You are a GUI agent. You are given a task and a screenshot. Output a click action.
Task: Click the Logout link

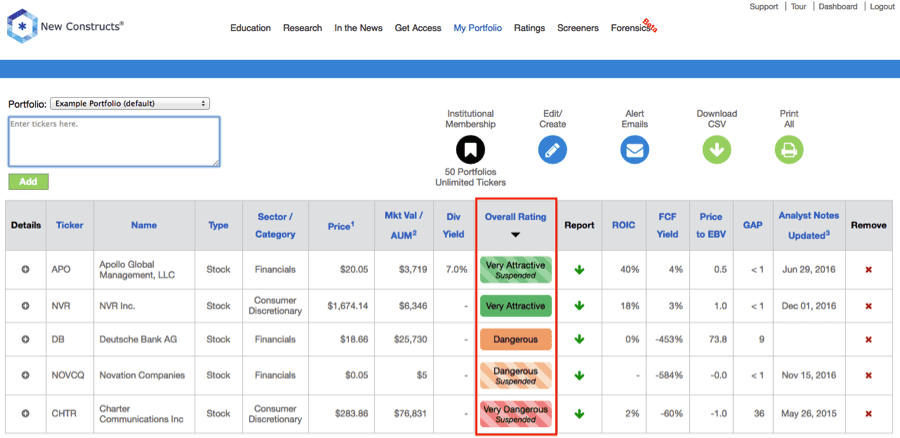tap(882, 7)
